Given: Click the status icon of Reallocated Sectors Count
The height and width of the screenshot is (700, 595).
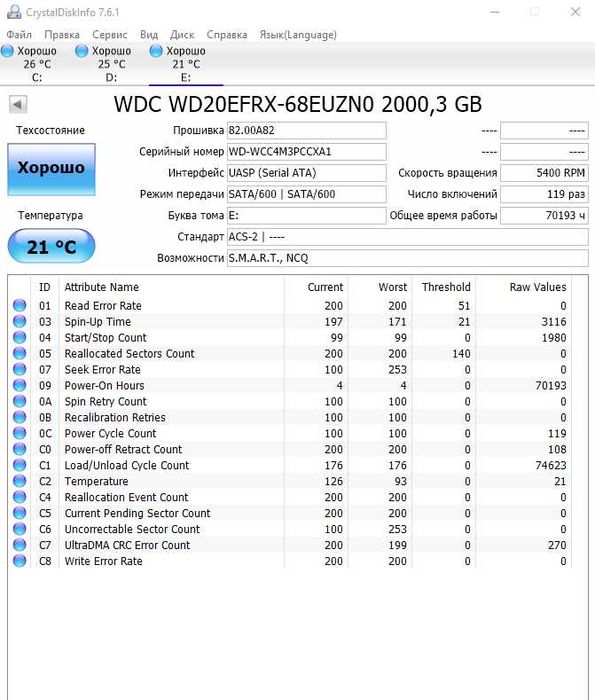Looking at the screenshot, I should (20, 353).
